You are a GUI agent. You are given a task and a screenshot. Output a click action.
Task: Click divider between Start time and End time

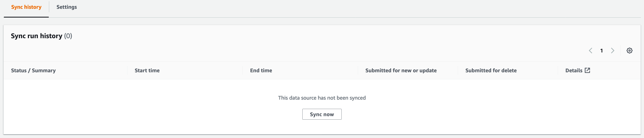pyautogui.click(x=243, y=70)
